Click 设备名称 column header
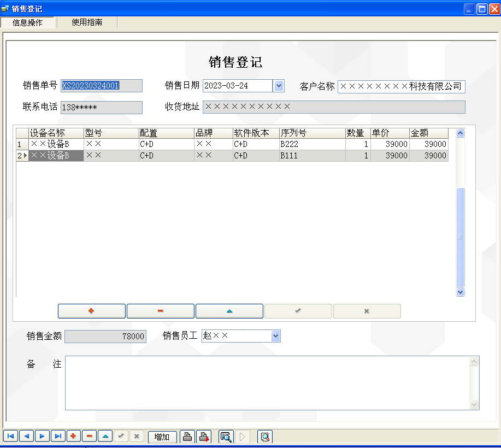 click(56, 133)
